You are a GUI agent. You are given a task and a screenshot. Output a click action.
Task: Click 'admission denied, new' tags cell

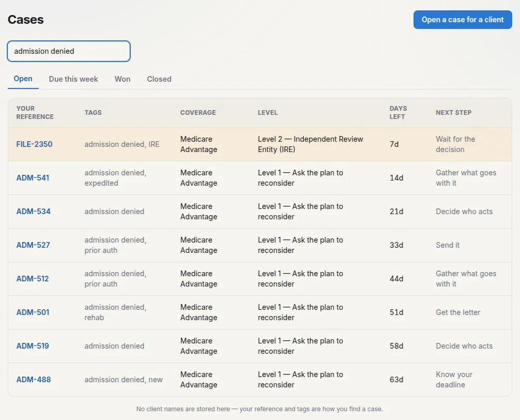[124, 380]
